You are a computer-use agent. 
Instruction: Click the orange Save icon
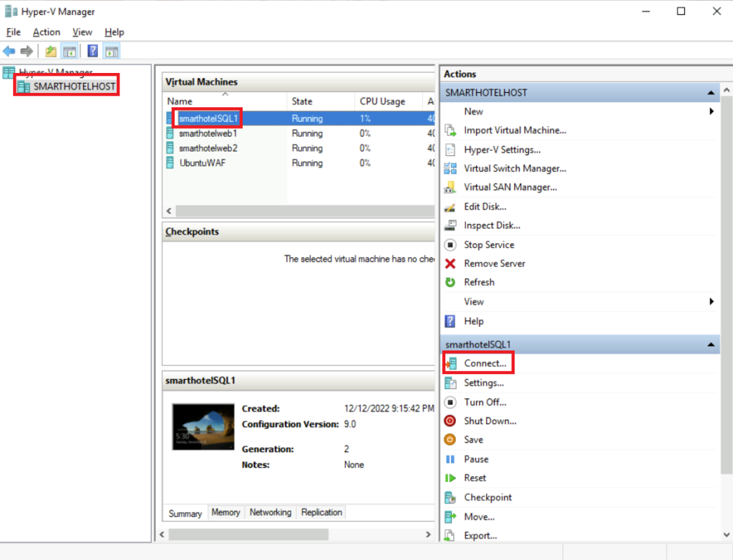(450, 440)
